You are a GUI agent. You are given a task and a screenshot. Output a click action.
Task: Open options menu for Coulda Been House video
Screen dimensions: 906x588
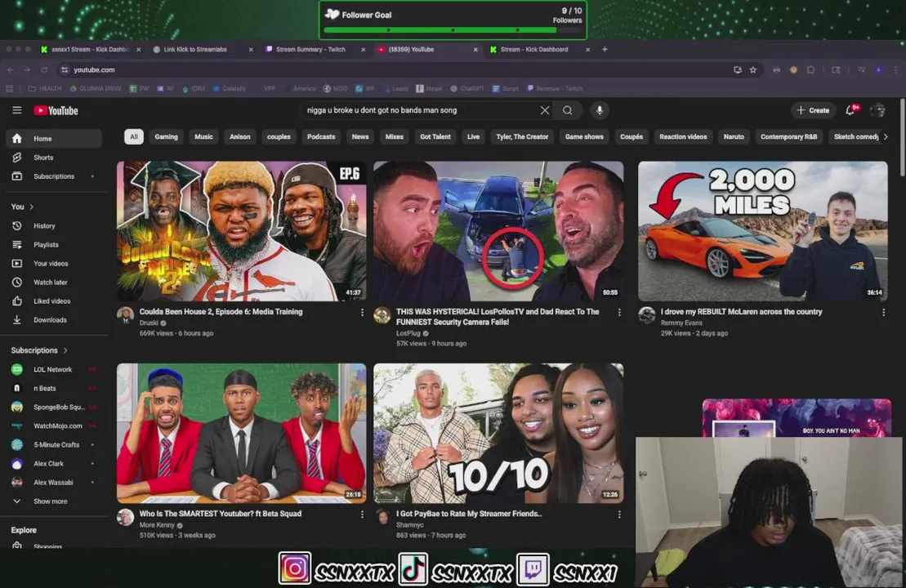coord(362,313)
